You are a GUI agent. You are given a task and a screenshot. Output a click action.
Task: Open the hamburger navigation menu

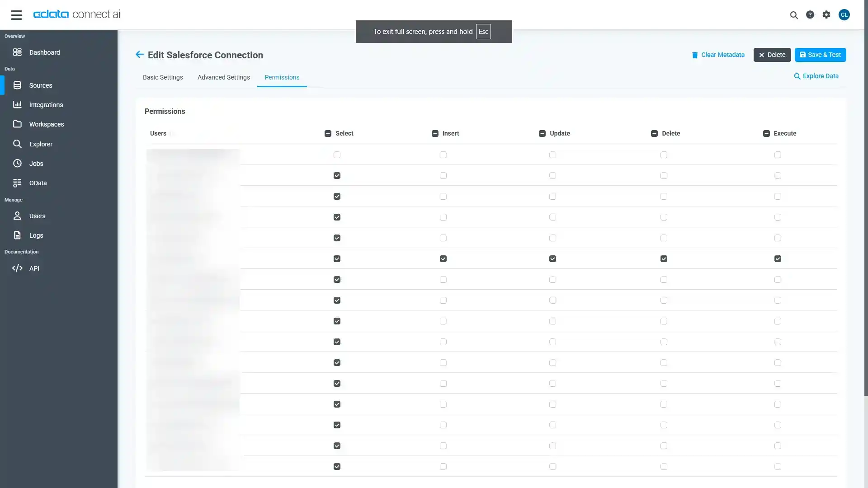tap(16, 15)
